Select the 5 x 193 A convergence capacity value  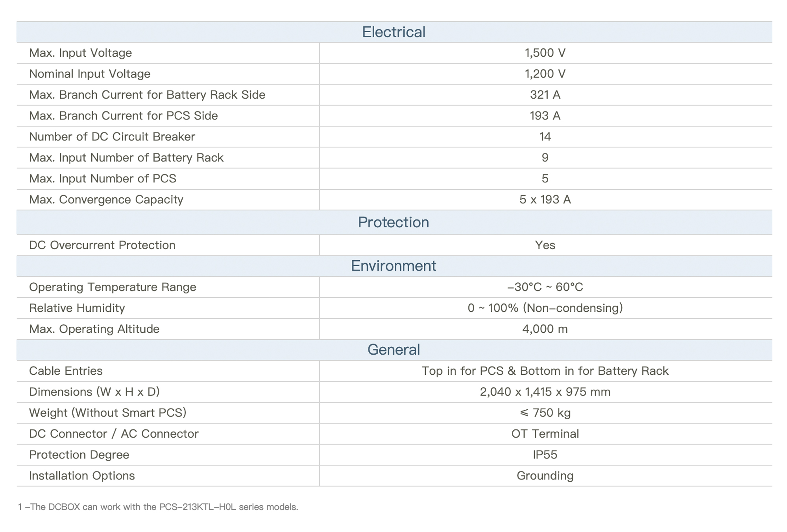click(x=545, y=200)
